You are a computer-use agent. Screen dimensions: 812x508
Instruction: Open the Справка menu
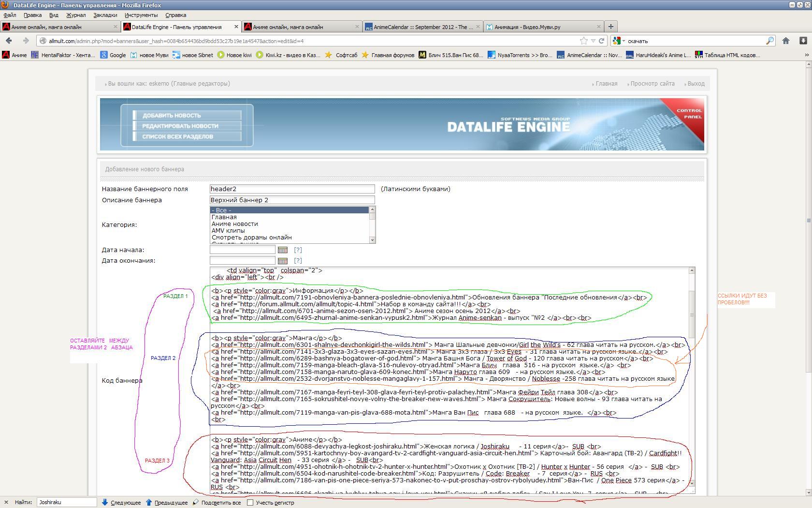175,15
